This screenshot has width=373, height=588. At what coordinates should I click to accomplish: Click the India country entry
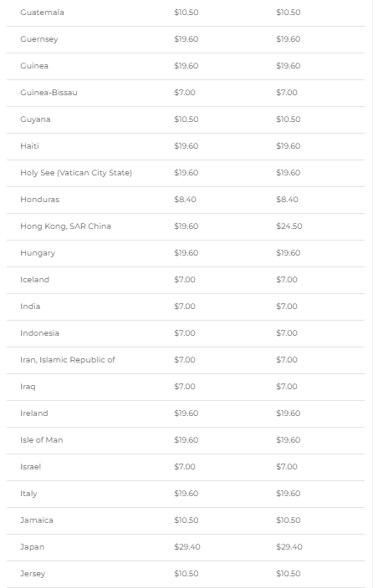point(30,307)
